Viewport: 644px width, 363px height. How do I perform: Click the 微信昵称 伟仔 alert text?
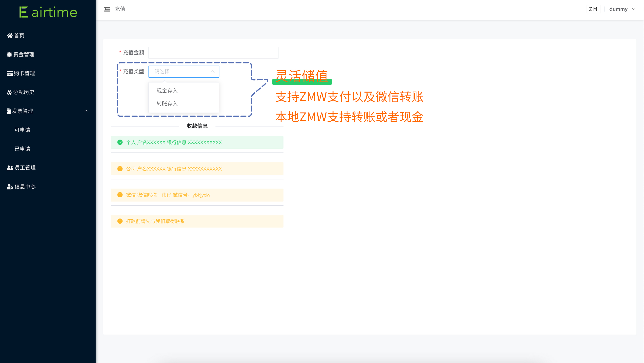click(168, 195)
